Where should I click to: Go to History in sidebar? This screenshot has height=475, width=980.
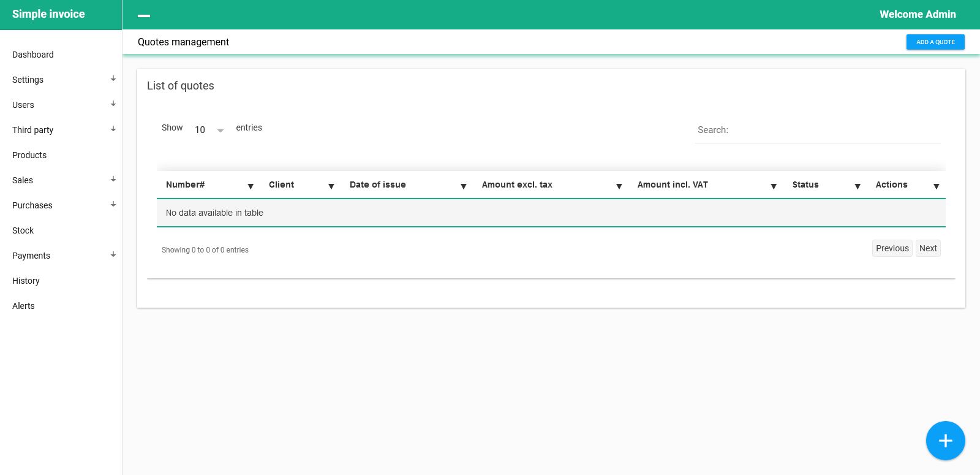(26, 281)
